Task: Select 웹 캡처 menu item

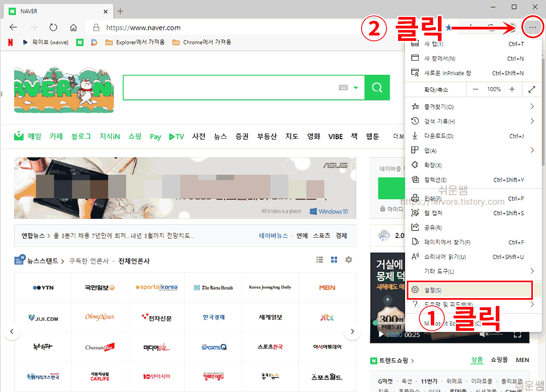Action: [x=473, y=213]
